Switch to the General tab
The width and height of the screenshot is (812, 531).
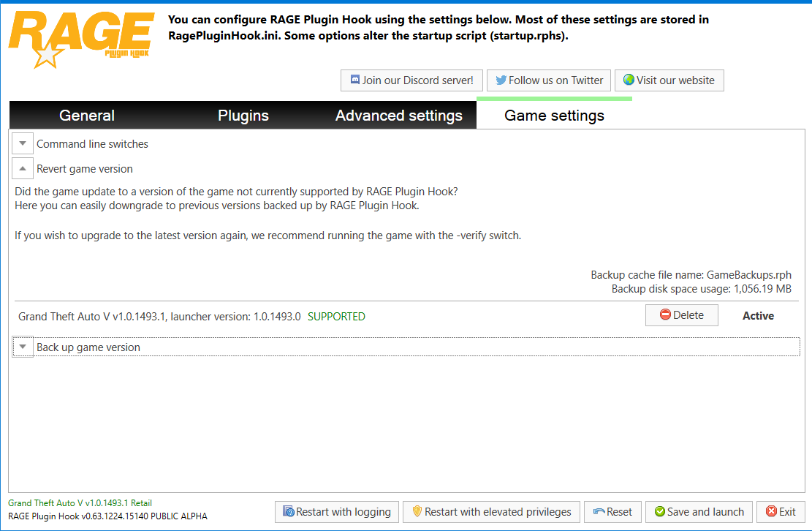(x=86, y=115)
